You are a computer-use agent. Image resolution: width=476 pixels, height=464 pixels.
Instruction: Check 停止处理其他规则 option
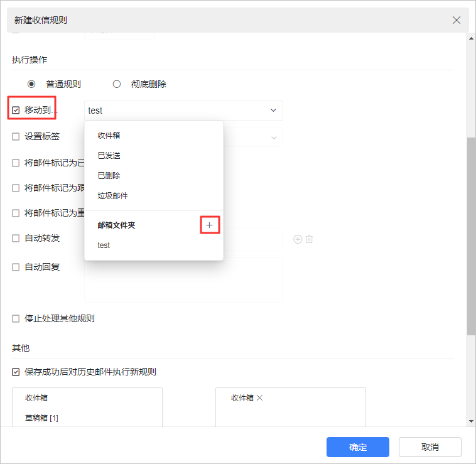[16, 318]
